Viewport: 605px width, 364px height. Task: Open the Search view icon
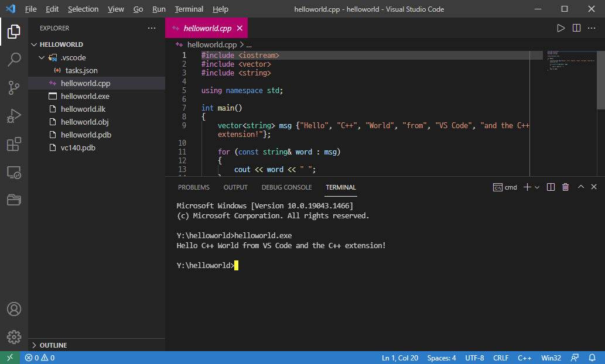click(x=14, y=59)
